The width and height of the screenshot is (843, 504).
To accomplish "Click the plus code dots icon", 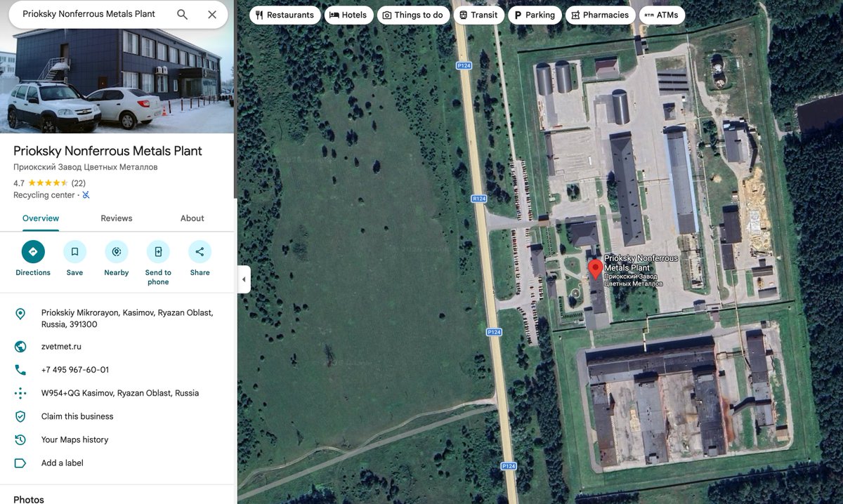I will [20, 393].
